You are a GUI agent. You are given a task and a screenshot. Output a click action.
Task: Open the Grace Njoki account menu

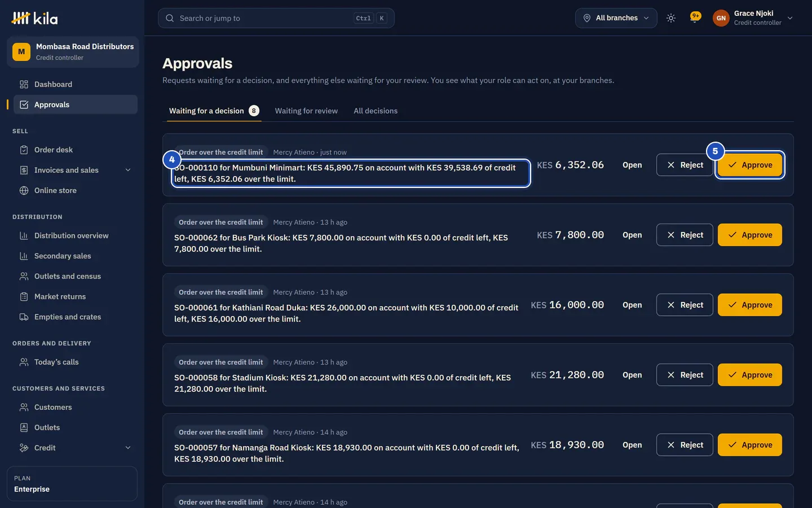753,18
